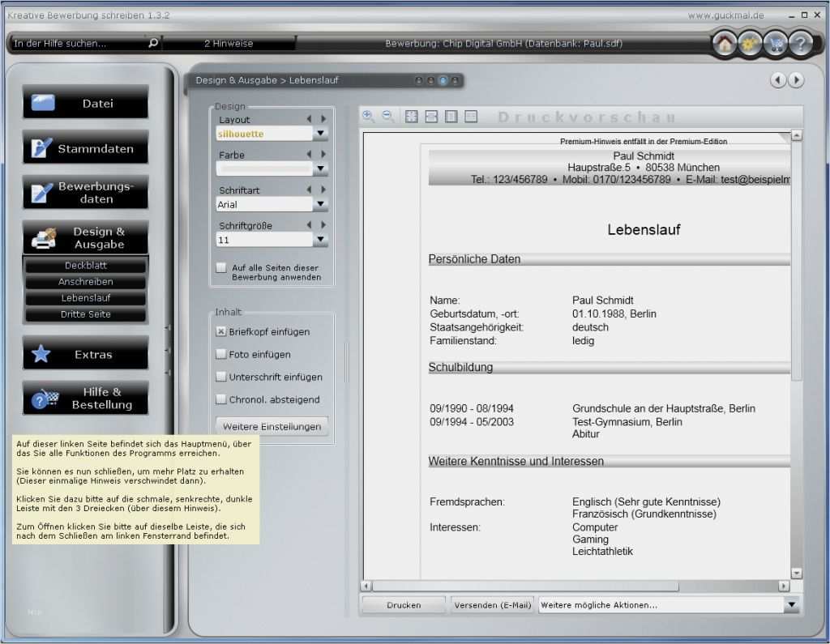
Task: Click the Drucken button
Action: 403,604
